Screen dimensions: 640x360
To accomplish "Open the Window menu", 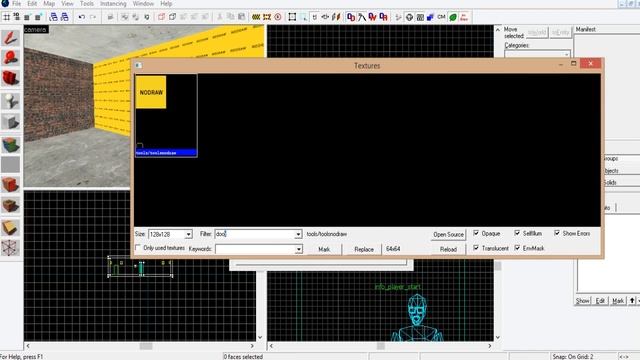I will pos(143,4).
